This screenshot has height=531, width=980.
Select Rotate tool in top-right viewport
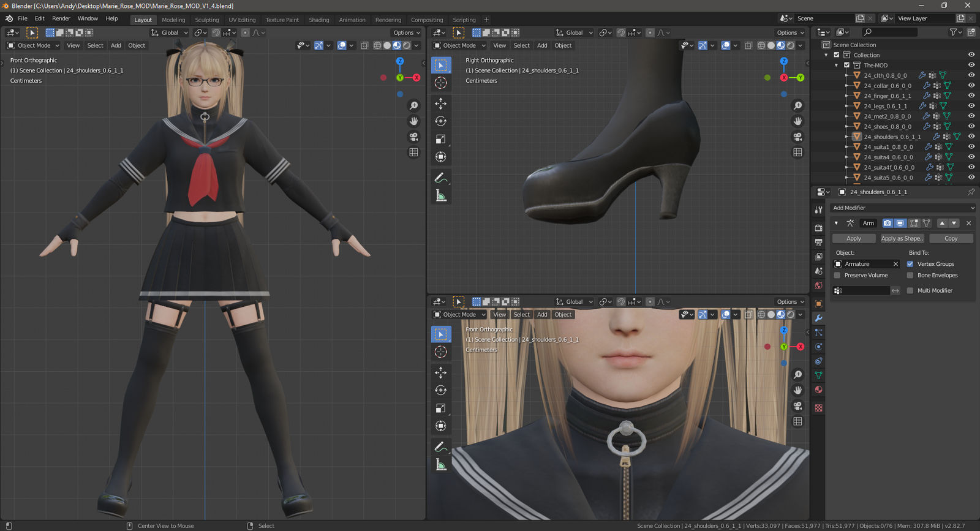click(x=440, y=121)
